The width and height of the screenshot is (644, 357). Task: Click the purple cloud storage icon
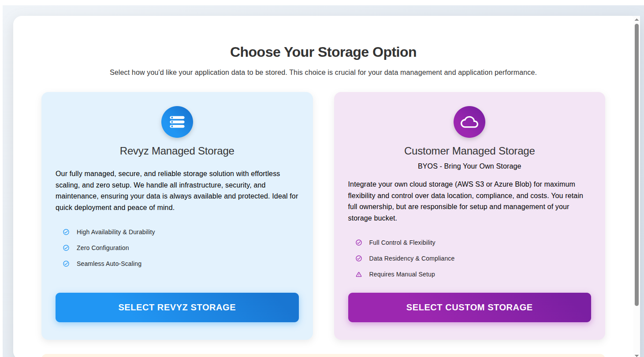(x=469, y=122)
